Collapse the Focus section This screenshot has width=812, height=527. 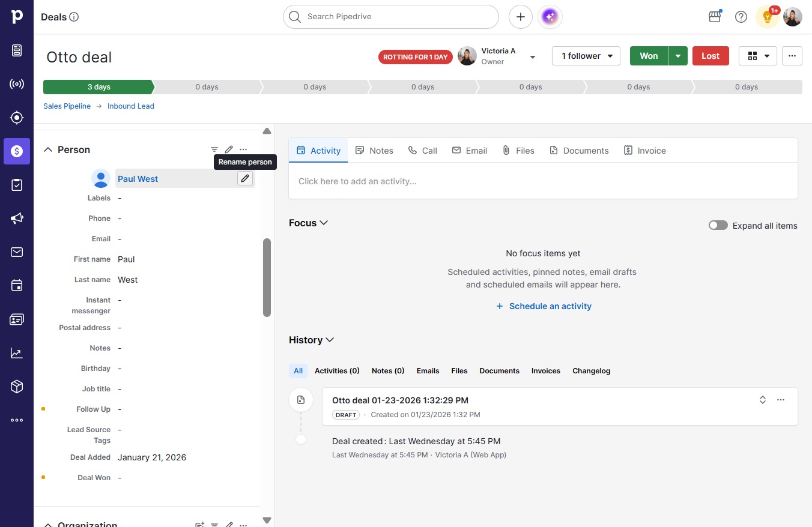324,223
